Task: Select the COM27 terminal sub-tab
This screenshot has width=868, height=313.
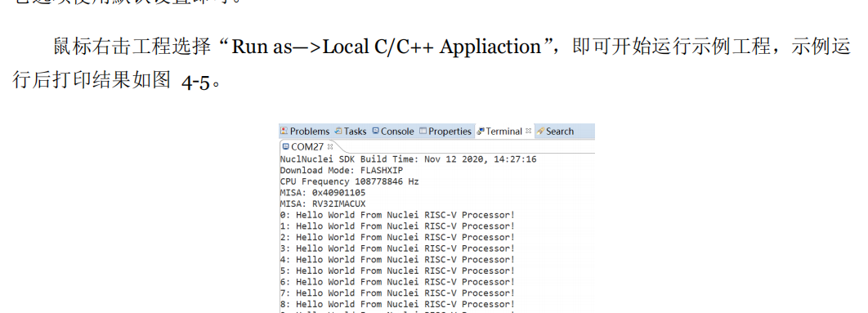Action: tap(307, 147)
